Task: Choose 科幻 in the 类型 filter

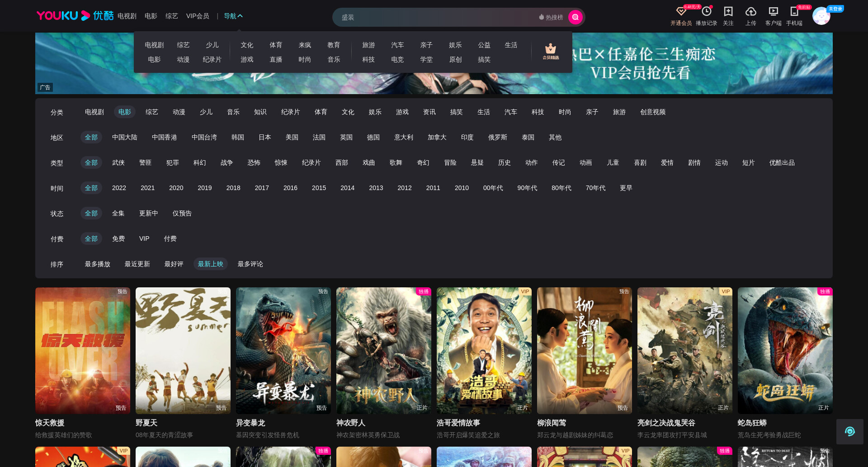Action: pos(199,162)
